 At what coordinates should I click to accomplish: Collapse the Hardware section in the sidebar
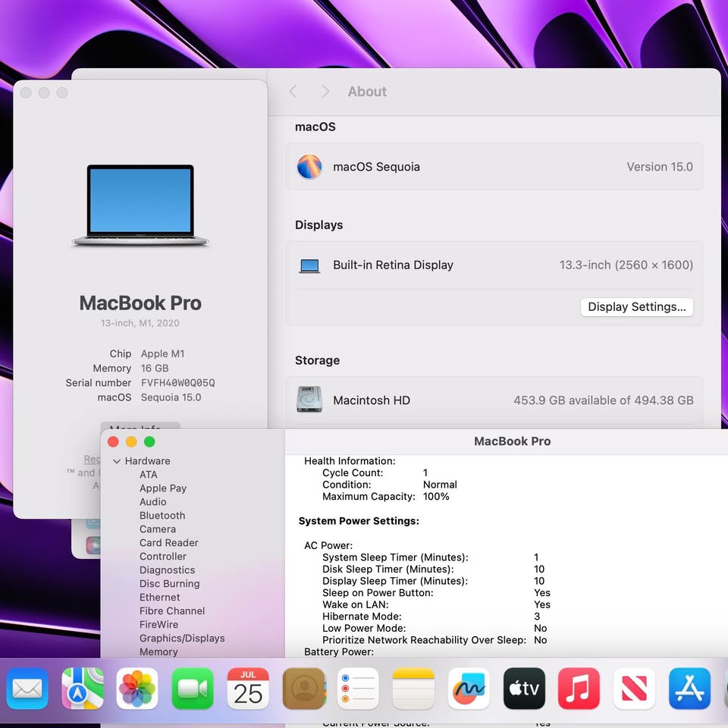tap(117, 461)
